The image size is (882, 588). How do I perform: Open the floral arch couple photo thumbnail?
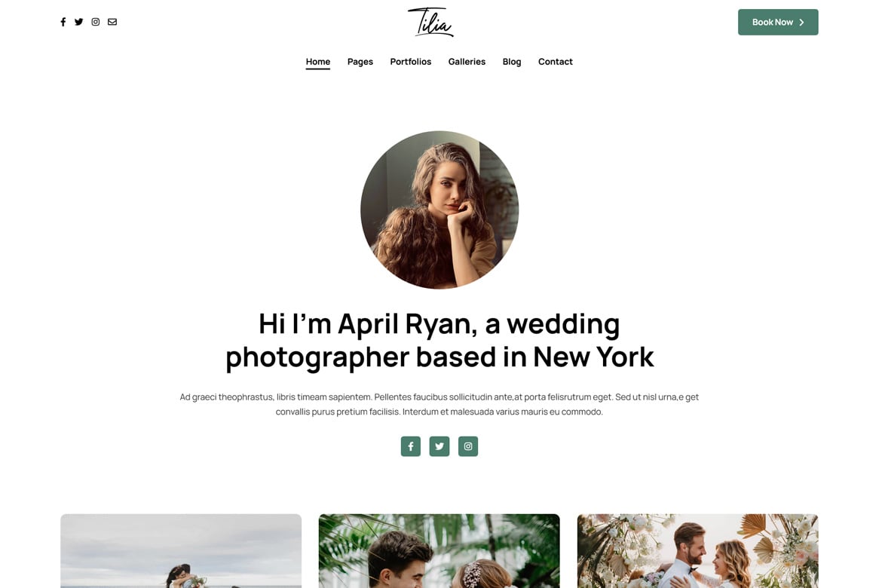[697, 551]
